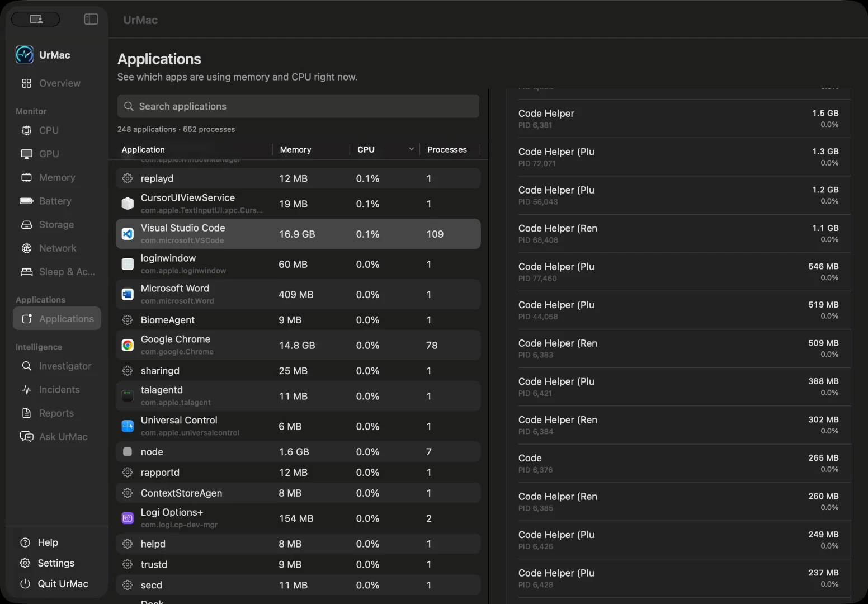Click 14.8 GB memory for Chrome
Screen dimensions: 868x604
pyautogui.click(x=297, y=346)
